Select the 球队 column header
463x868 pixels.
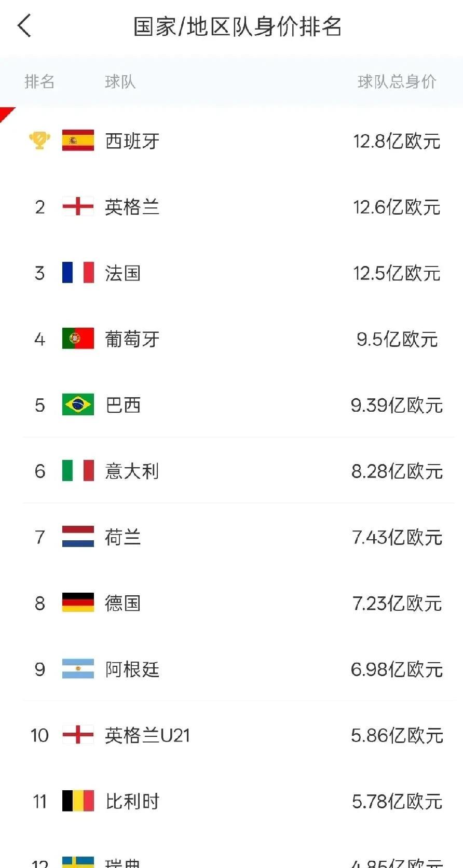tap(120, 81)
